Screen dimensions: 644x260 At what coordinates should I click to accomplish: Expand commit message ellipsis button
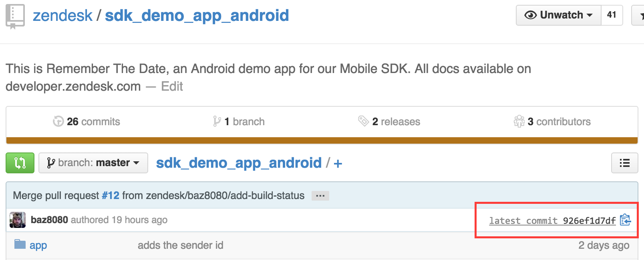point(320,196)
